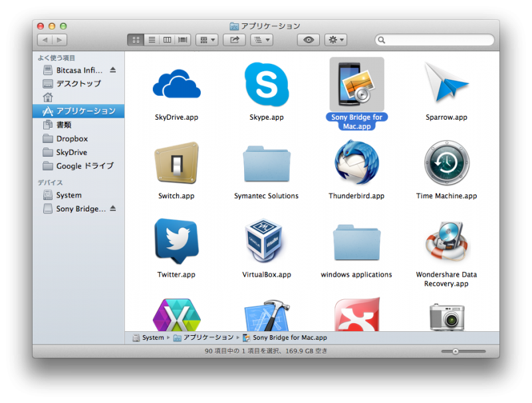Select the Sparrow.app paper plane icon
The width and height of the screenshot is (532, 403).
(446, 82)
